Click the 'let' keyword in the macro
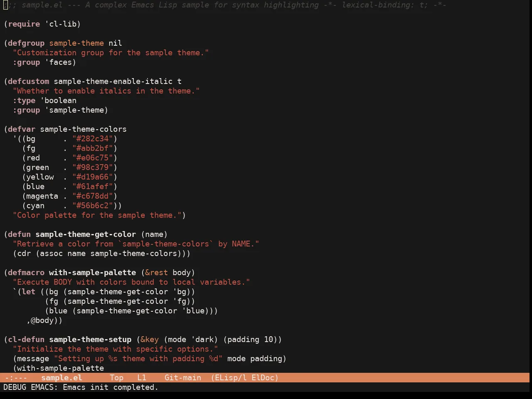This screenshot has height=399, width=532. (29, 292)
